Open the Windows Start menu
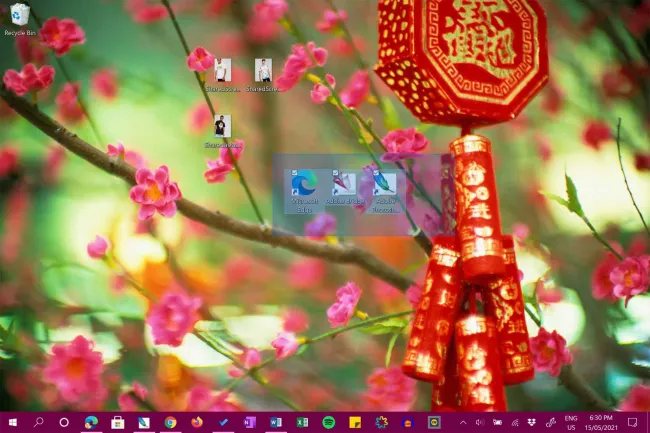Screen dimensions: 650x433 pyautogui.click(x=13, y=423)
